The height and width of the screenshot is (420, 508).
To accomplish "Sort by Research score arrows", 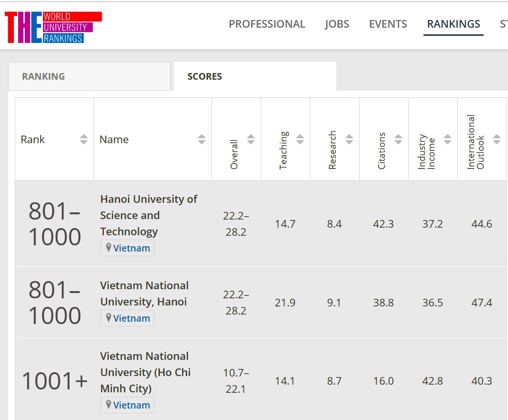I will click(x=349, y=139).
